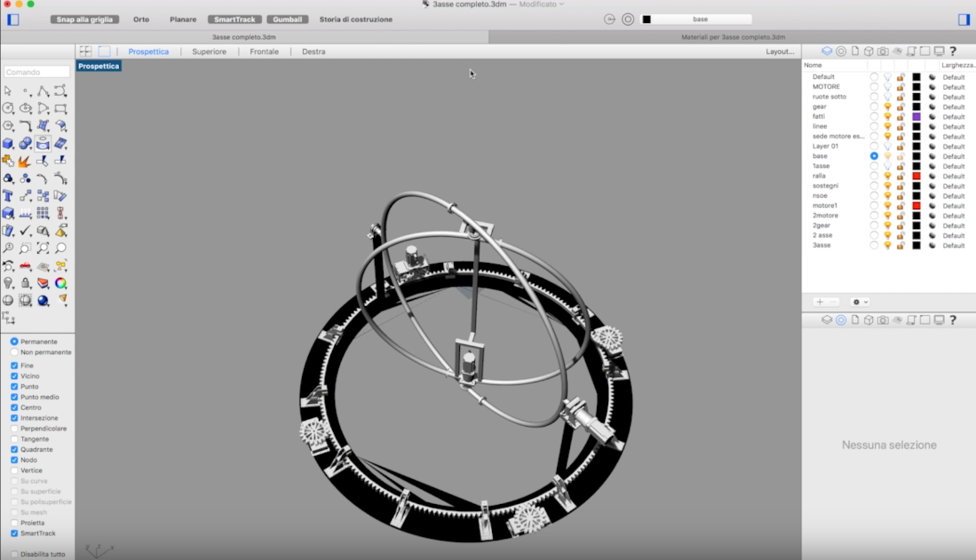Screen dimensions: 976x560
Task: Toggle the Quadrante snap checkbox
Action: pyautogui.click(x=14, y=449)
